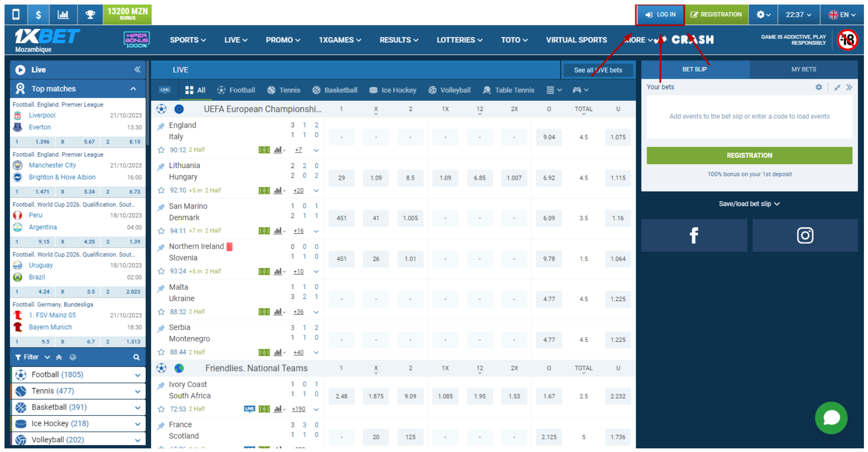Hide the bet slip panel with the double-chevron icon
This screenshot has height=452, width=868.
tap(849, 87)
